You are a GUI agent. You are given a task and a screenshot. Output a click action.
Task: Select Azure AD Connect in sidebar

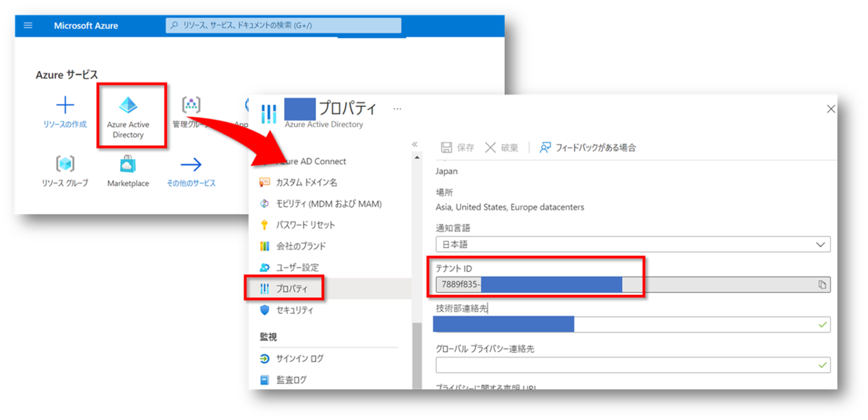[x=312, y=161]
